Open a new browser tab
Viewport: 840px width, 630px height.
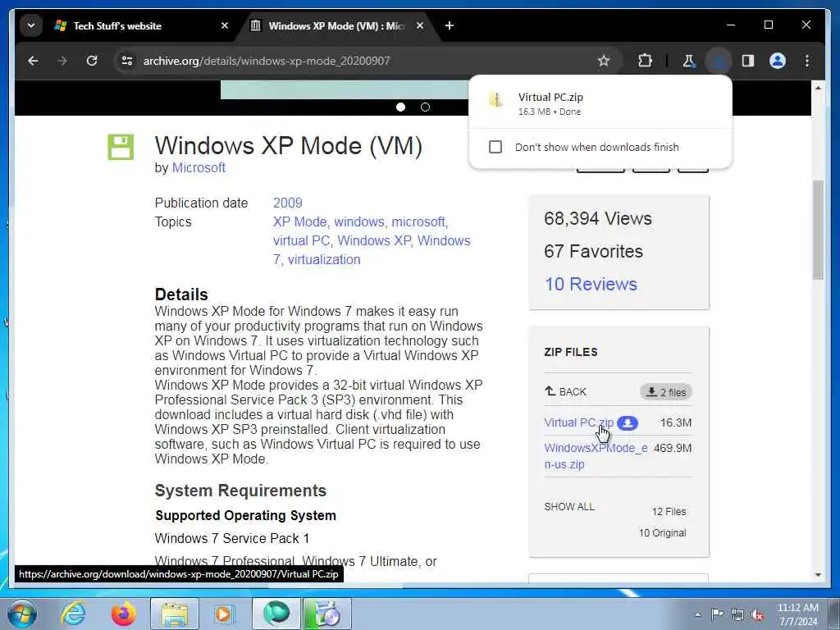[x=450, y=25]
